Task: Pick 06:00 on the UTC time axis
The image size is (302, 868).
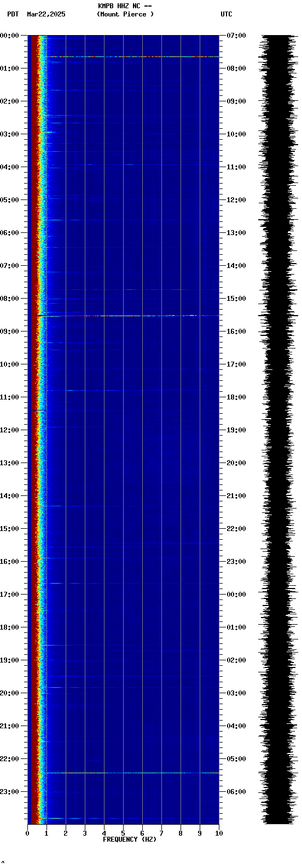Action: 236,792
